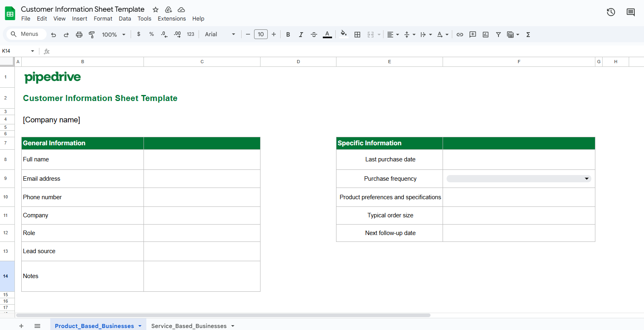This screenshot has width=644, height=330.
Task: Click the horizontal scrollbar
Action: point(223,315)
